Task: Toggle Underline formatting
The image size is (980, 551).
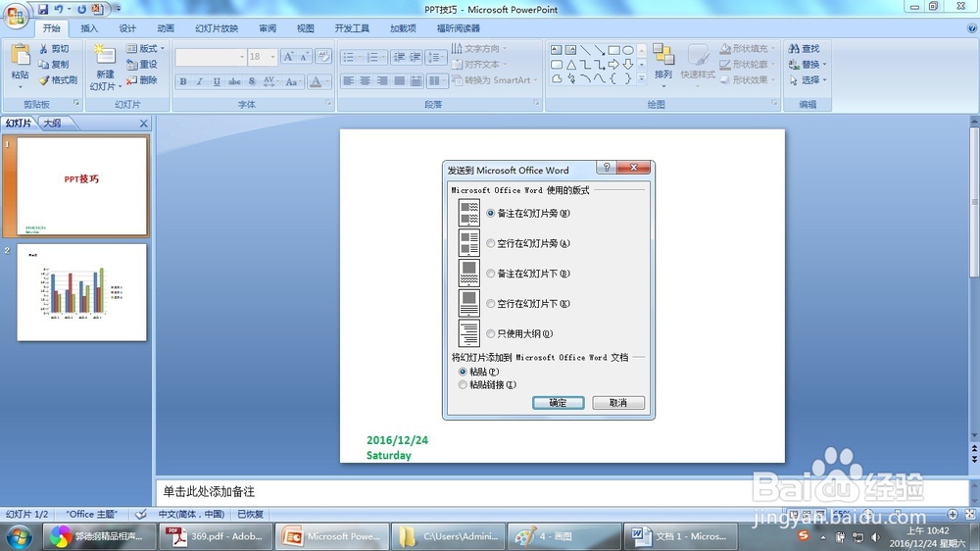Action: [x=217, y=81]
